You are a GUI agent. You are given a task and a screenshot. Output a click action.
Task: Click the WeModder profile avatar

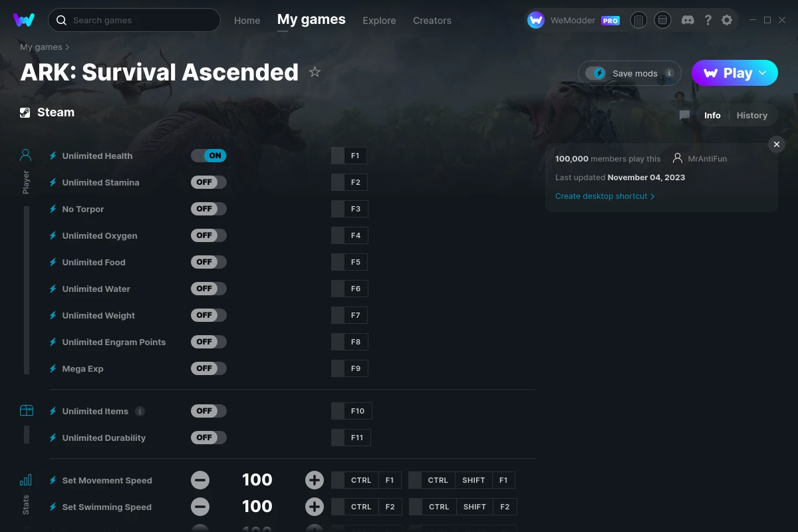pyautogui.click(x=536, y=20)
